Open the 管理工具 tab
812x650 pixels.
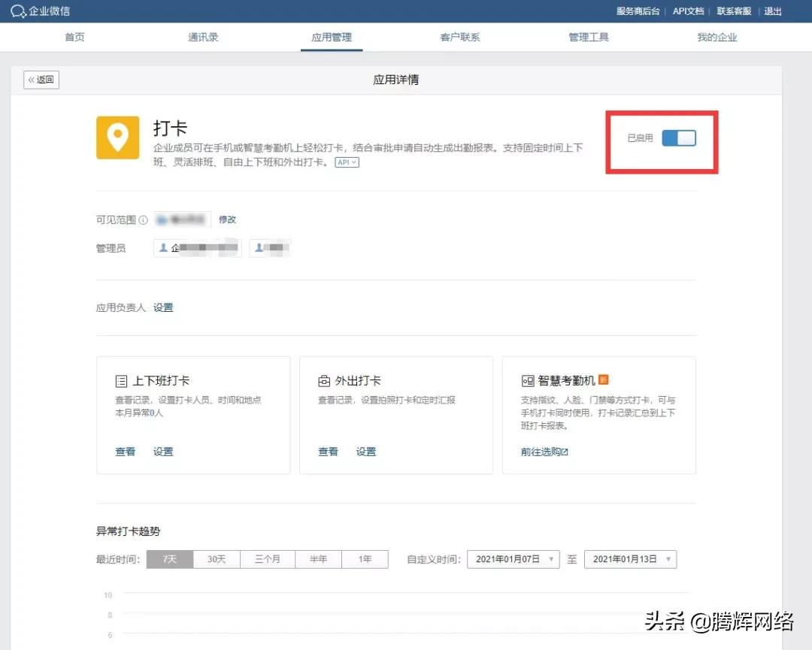pyautogui.click(x=589, y=38)
